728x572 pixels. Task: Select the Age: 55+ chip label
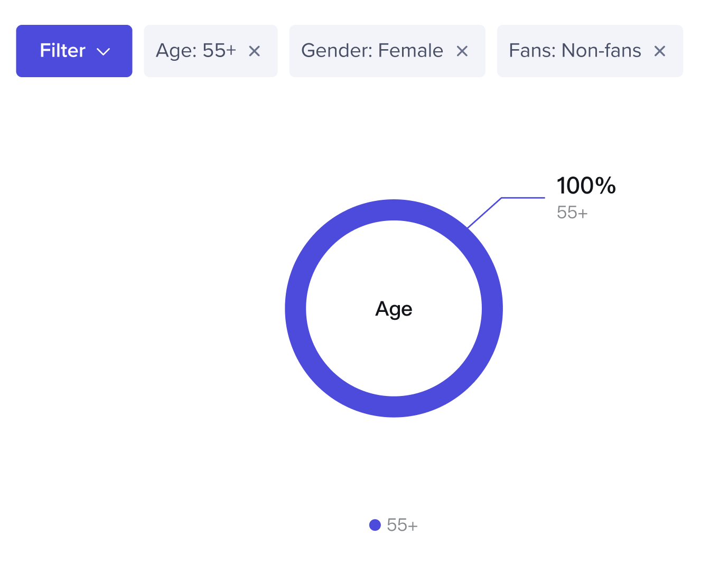click(x=195, y=51)
